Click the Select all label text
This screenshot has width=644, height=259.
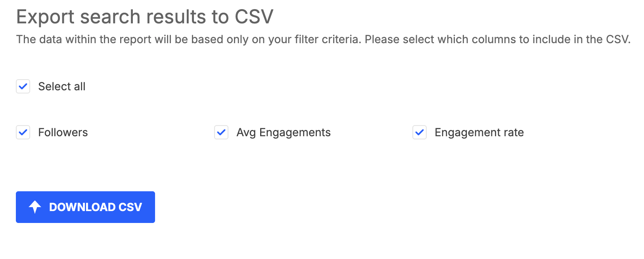pyautogui.click(x=62, y=86)
